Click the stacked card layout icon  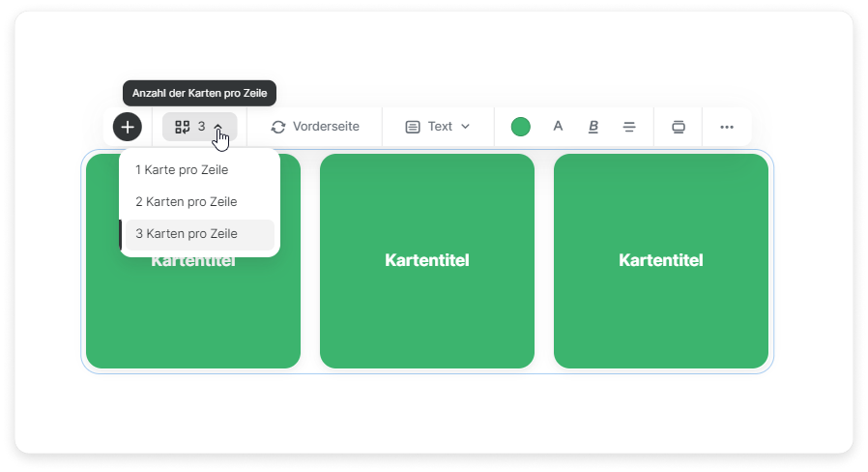[x=679, y=127]
